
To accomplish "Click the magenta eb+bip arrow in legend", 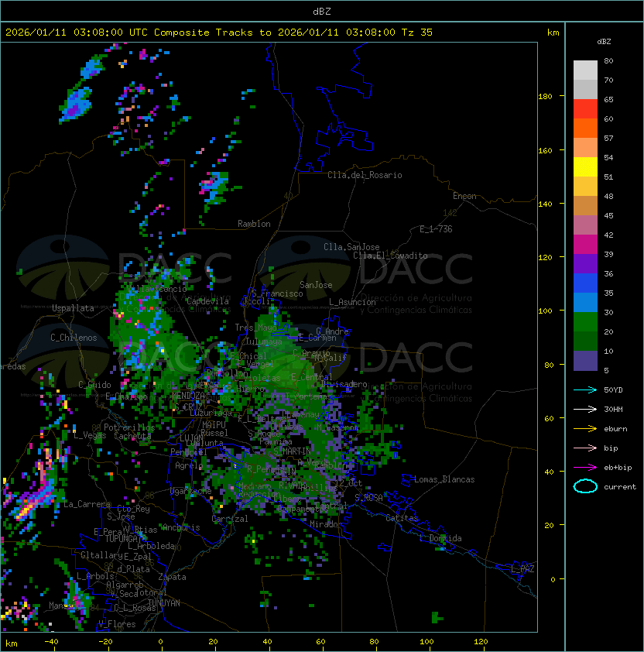I will 585,468.
